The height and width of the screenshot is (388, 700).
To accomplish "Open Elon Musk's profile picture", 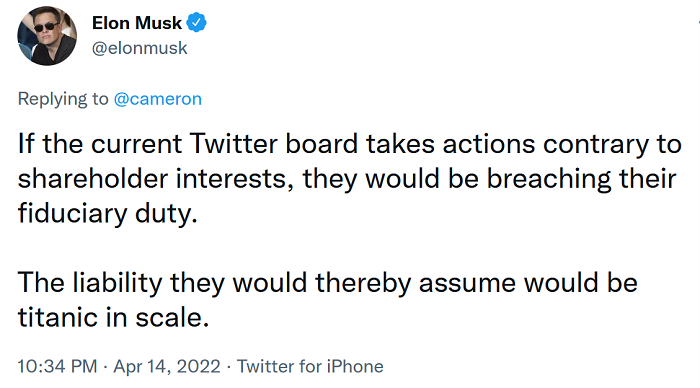I will pyautogui.click(x=47, y=36).
